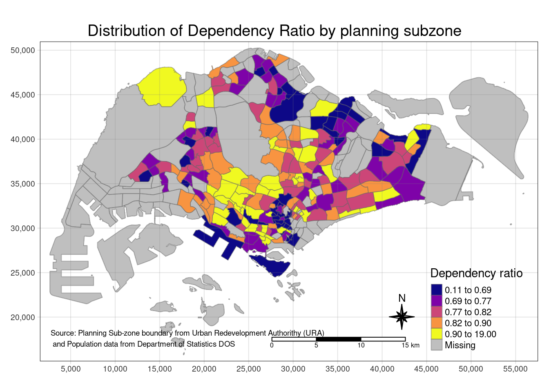Viewport: 549px width, 392px height.
Task: Click the pink 0.77 to 0.82 legend swatch
Action: tap(437, 312)
